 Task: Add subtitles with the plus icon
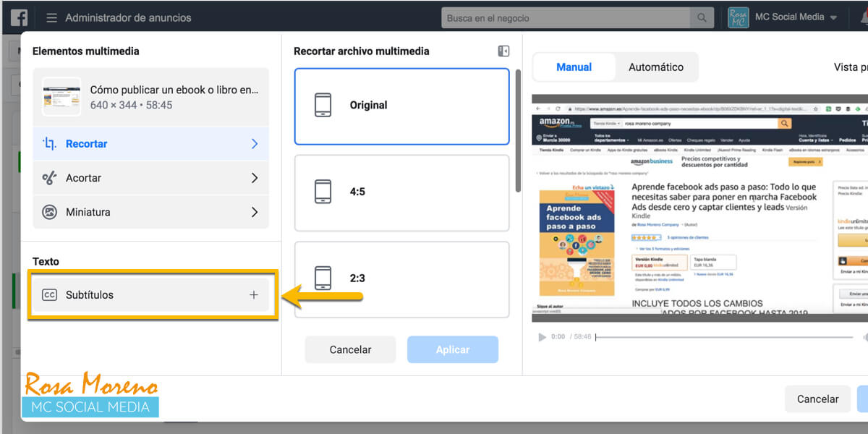(253, 295)
